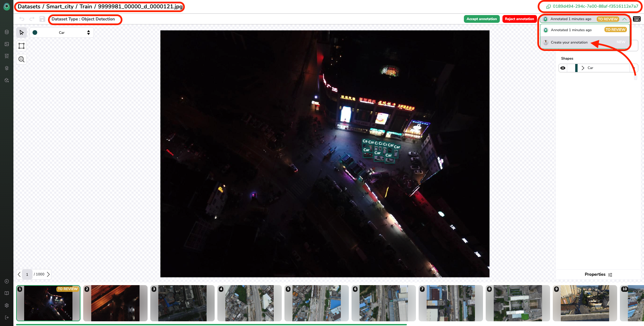The image size is (644, 326).
Task: Click the '/ 1000' total images text
Action: [x=39, y=274]
